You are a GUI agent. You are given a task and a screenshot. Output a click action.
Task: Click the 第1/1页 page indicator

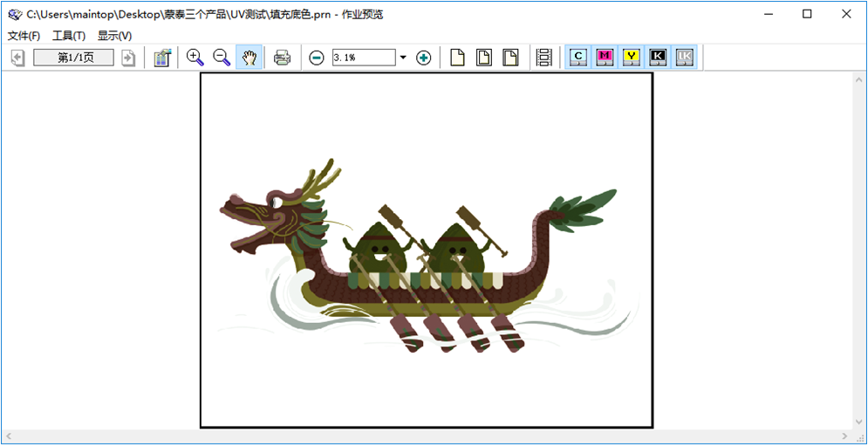[x=73, y=58]
